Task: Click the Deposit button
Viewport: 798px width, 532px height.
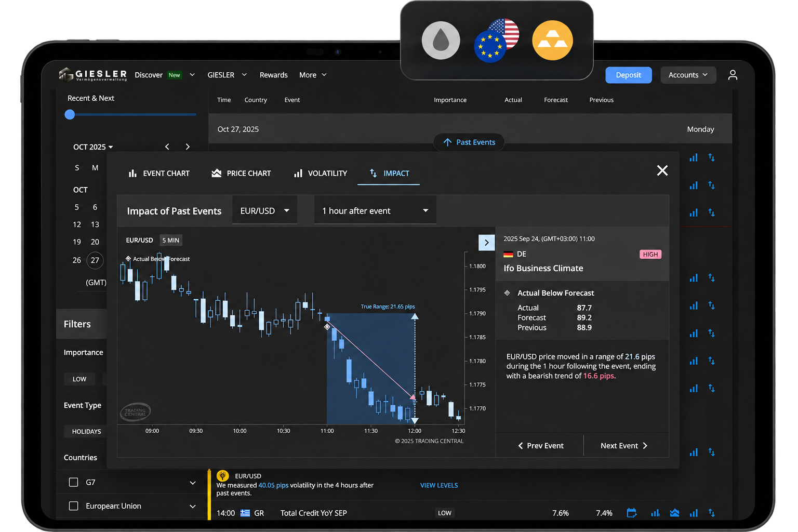Action: point(629,75)
